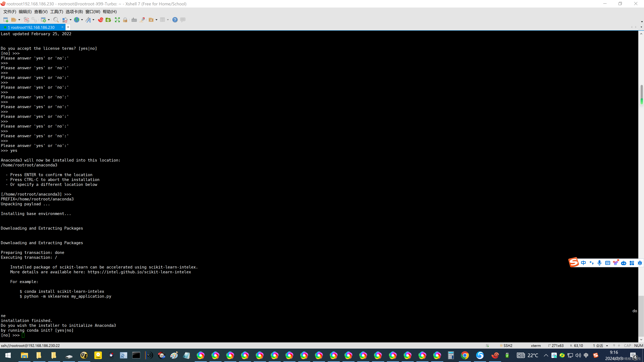This screenshot has width=644, height=362.
Task: Open the 窗口(W) menu
Action: pyautogui.click(x=93, y=12)
